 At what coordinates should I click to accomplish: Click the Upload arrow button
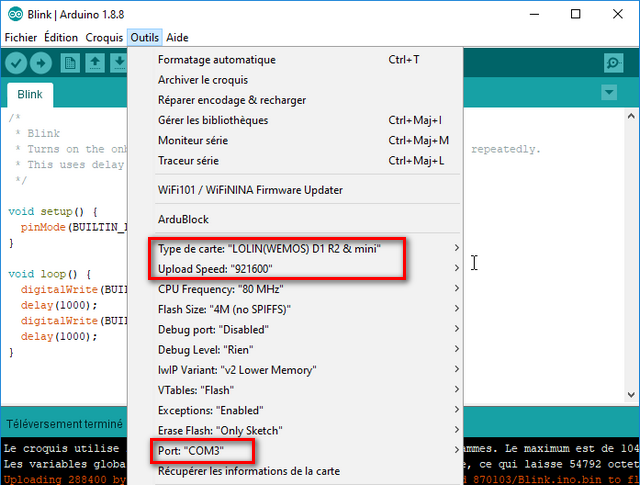pyautogui.click(x=41, y=63)
